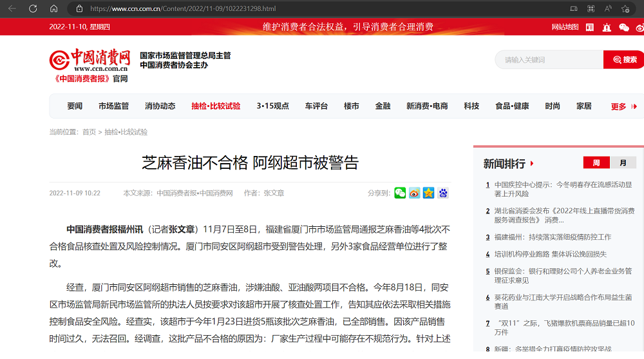The width and height of the screenshot is (644, 359).
Task: Share article to QQ Zone star icon
Action: (428, 193)
